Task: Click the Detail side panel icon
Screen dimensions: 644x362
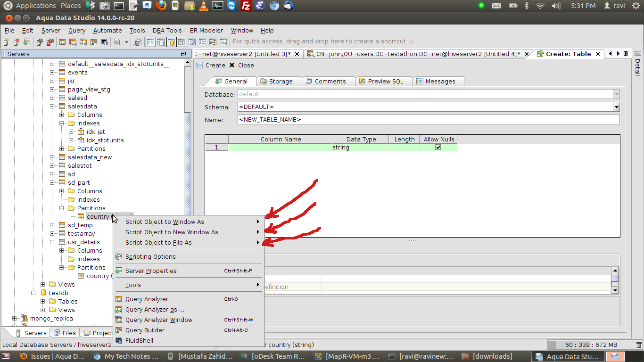Action: click(x=637, y=53)
